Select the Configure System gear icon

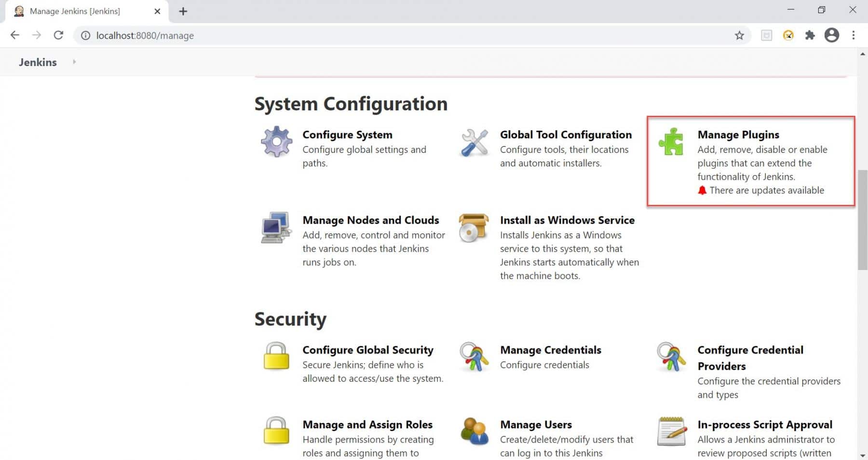coord(276,141)
